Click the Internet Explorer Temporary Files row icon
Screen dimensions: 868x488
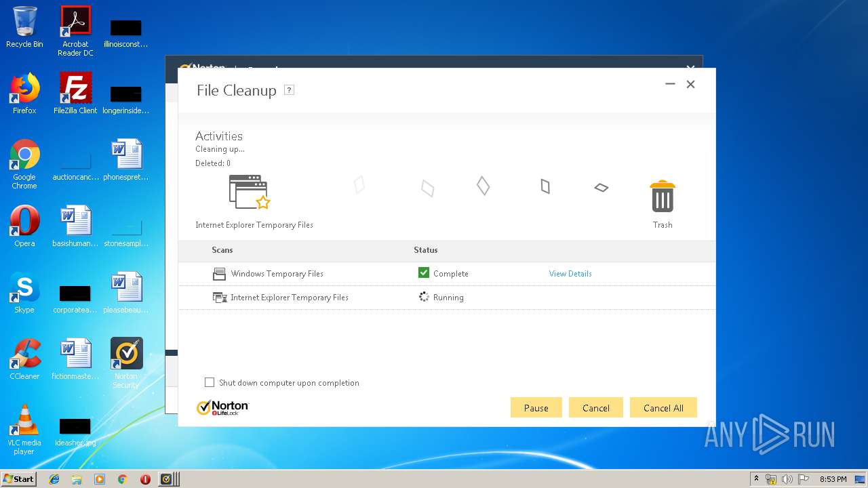219,298
